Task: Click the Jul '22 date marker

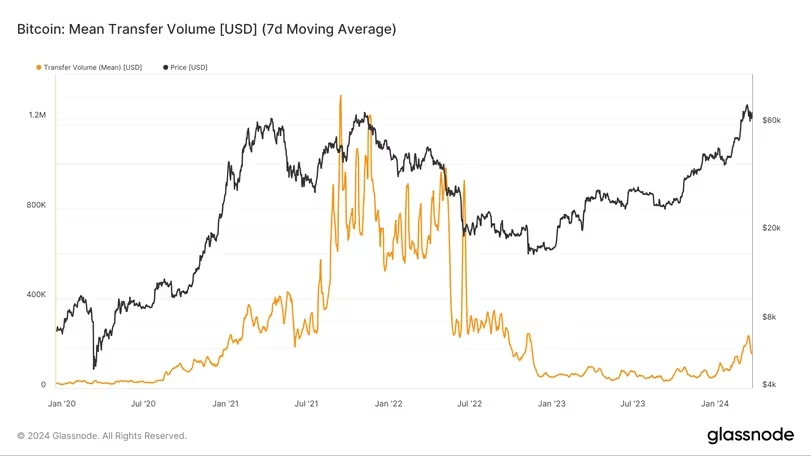Action: point(469,403)
